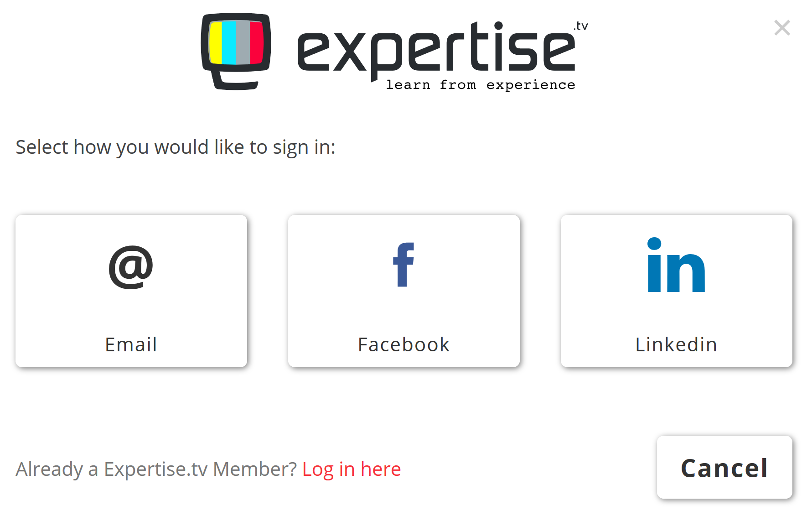Select the Facebook text label
This screenshot has width=812, height=516.
[x=403, y=344]
